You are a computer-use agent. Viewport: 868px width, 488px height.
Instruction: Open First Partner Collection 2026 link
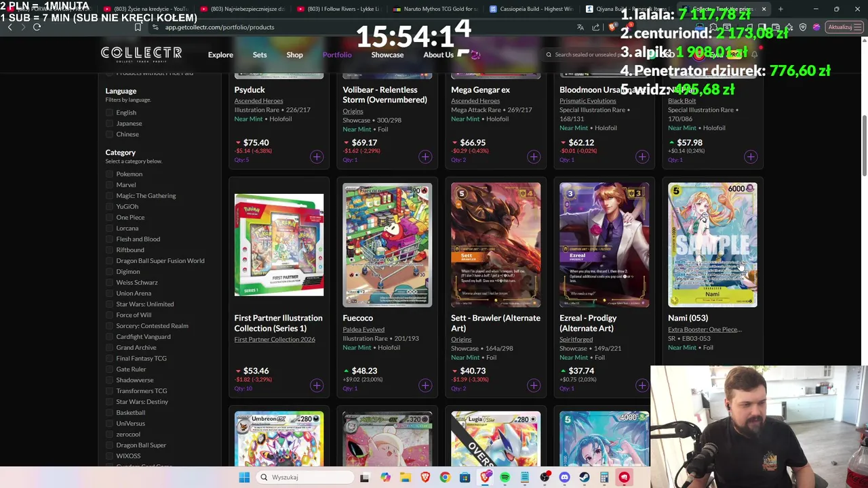click(275, 340)
